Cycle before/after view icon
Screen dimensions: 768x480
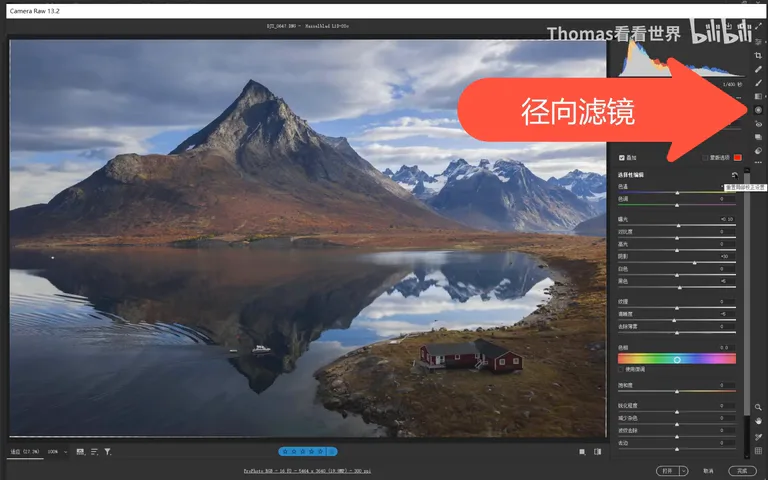click(x=598, y=452)
